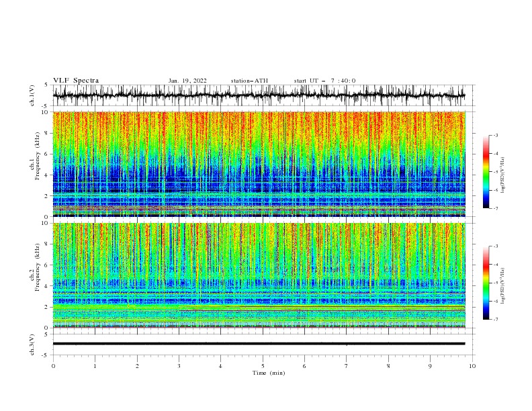Image resolution: width=532 pixels, height=411 pixels.
Task: Click the time axis tick label "7"
Action: point(347,366)
